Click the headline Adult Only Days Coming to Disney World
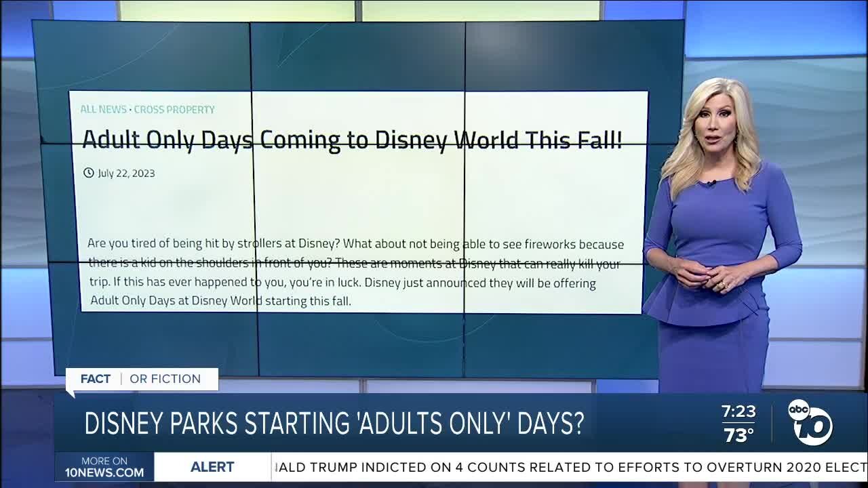Image resolution: width=868 pixels, height=488 pixels. (x=352, y=140)
